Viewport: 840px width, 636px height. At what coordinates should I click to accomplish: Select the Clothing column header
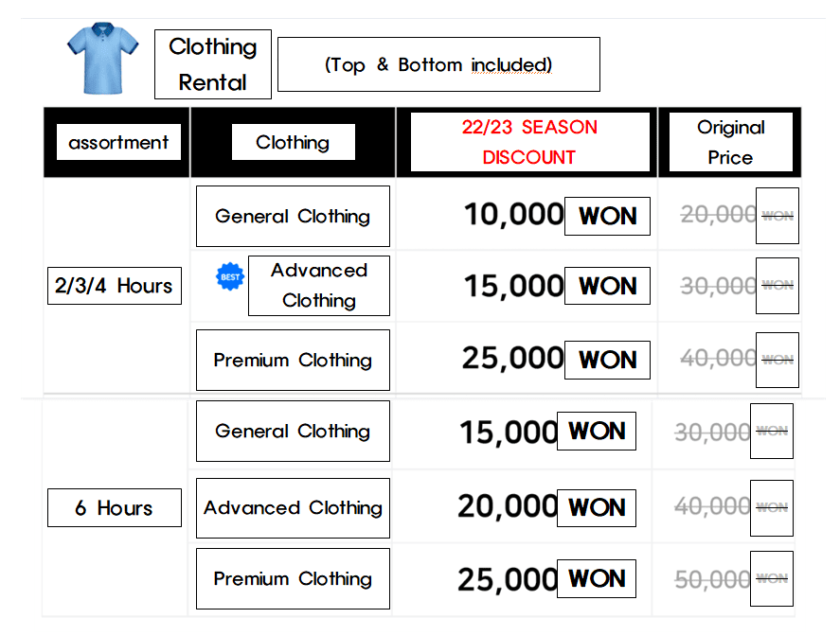coord(293,142)
